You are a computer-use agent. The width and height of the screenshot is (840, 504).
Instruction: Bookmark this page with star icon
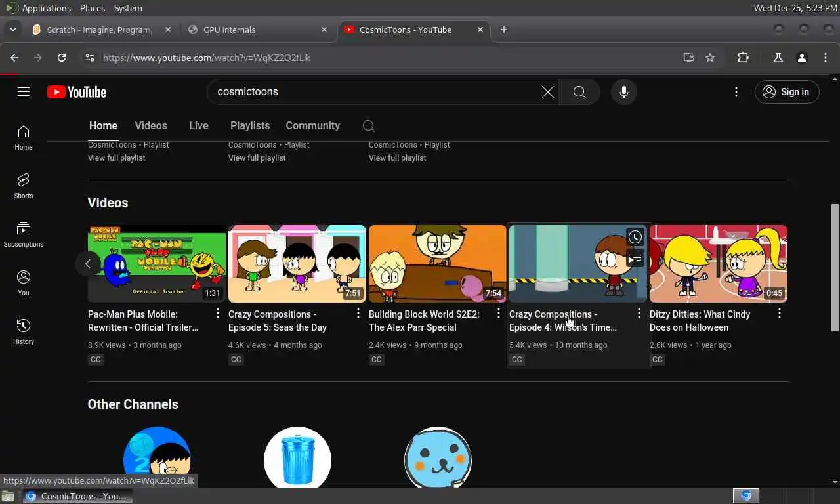coord(710,58)
